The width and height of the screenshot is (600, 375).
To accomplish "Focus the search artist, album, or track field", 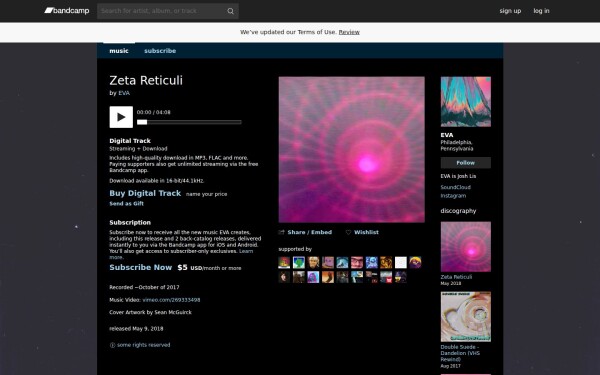I will coord(163,11).
